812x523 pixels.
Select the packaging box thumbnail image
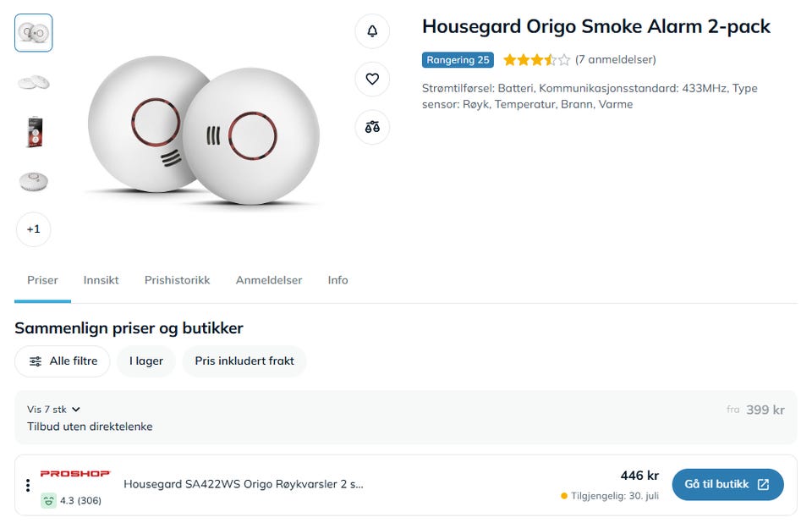click(34, 132)
